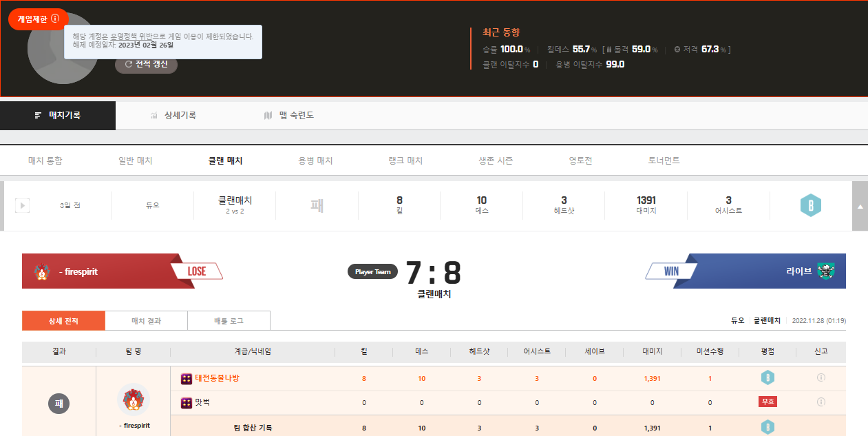Switch to 배틀 로그 tab
Image resolution: width=868 pixels, height=436 pixels.
229,321
